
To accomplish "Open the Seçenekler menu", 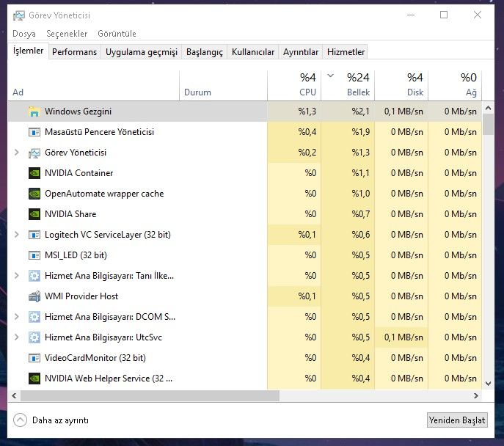I will coord(67,34).
